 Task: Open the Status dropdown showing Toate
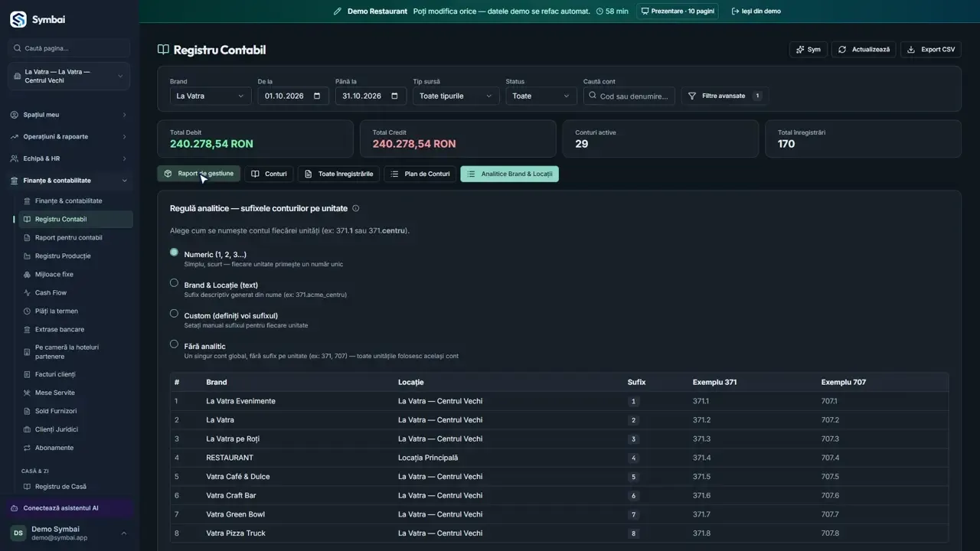click(x=541, y=96)
